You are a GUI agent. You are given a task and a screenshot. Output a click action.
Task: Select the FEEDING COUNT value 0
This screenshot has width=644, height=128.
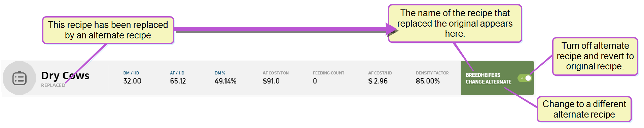point(315,81)
